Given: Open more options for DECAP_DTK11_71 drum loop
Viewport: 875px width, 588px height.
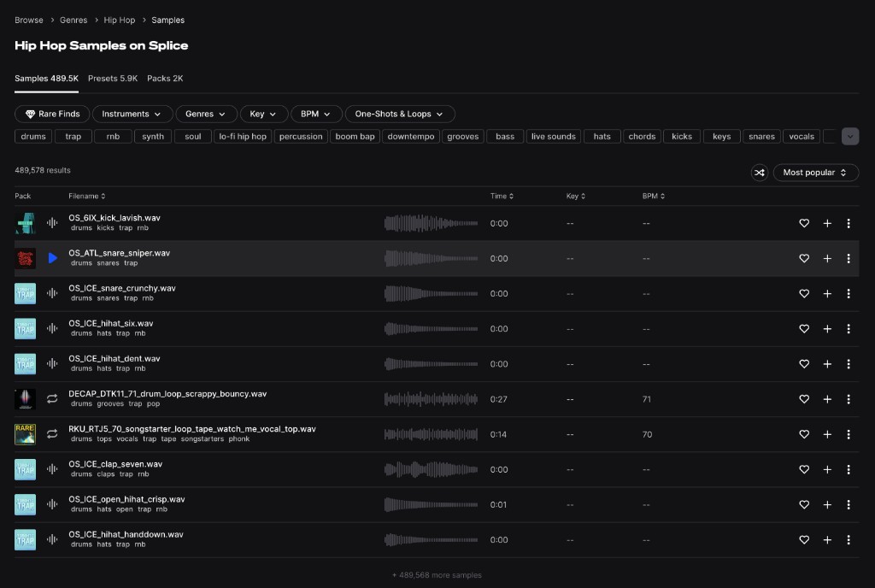Looking at the screenshot, I should click(x=849, y=399).
